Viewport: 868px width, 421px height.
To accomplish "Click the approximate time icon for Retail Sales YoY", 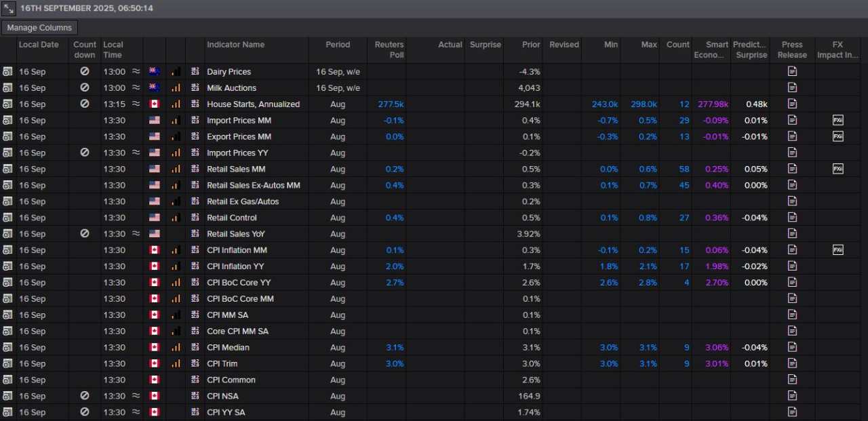I will click(x=136, y=234).
